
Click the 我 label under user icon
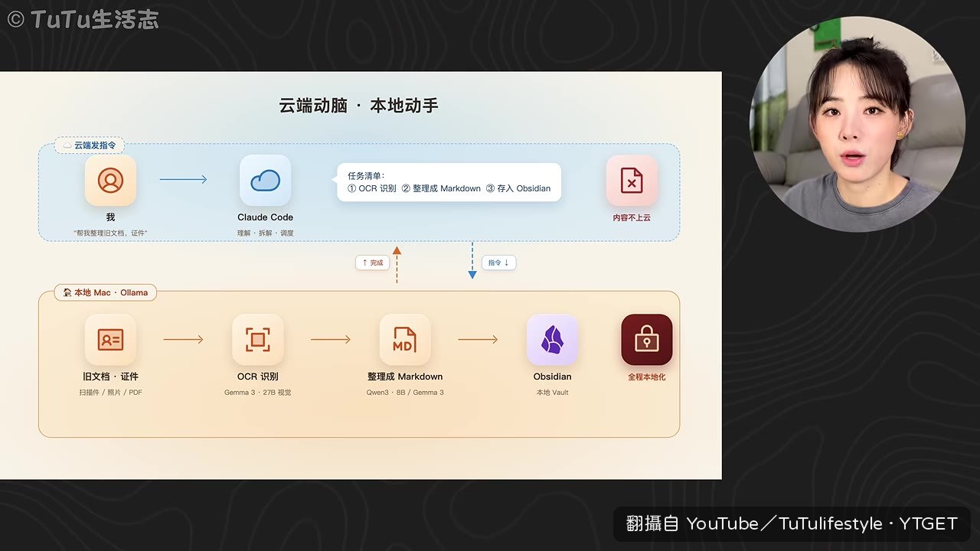click(x=110, y=217)
